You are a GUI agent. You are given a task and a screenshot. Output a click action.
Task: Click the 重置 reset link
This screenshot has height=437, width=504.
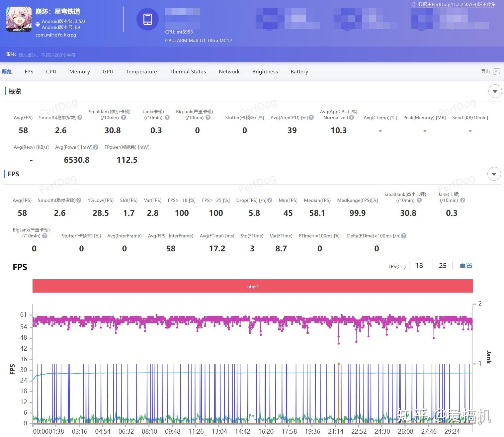point(465,266)
